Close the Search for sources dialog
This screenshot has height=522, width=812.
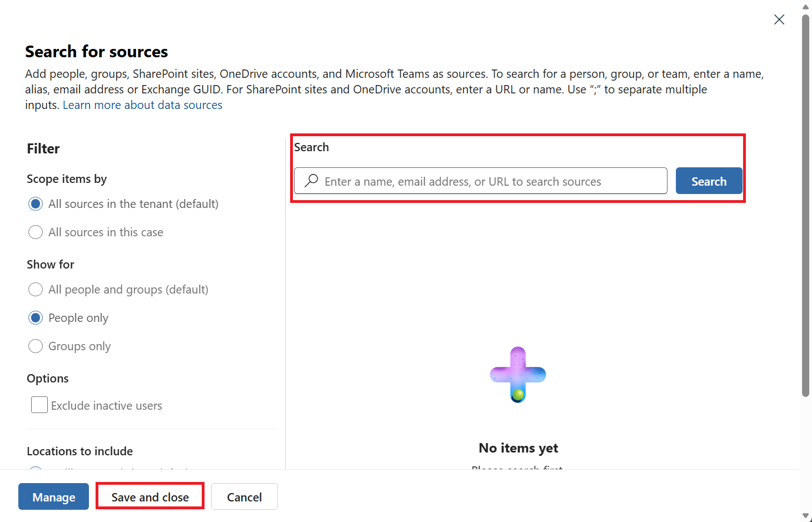tap(779, 19)
